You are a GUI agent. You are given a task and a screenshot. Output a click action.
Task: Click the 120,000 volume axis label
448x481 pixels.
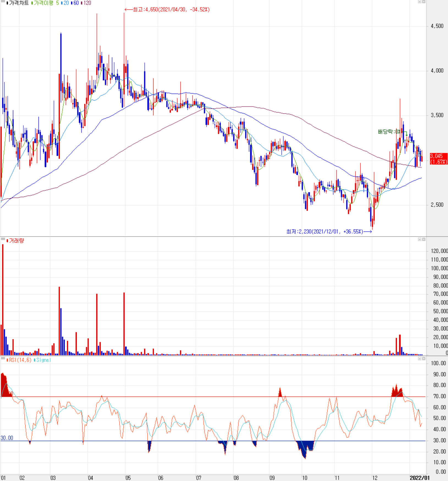(439, 251)
